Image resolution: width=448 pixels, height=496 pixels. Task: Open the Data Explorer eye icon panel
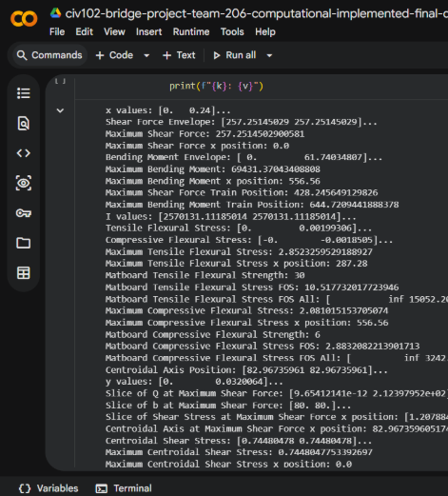(24, 183)
